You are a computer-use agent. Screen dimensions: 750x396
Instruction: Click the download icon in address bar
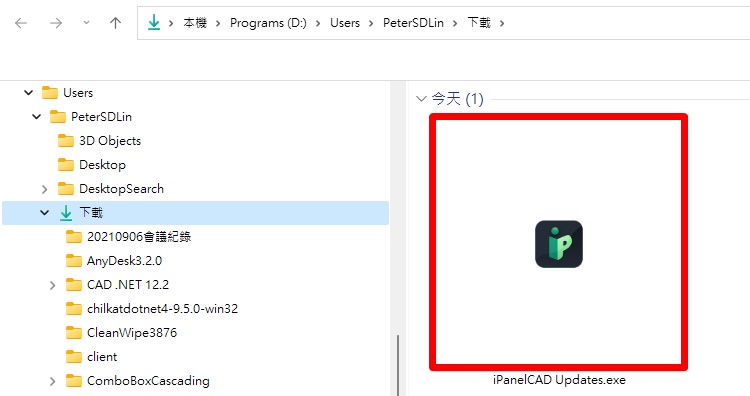[154, 22]
